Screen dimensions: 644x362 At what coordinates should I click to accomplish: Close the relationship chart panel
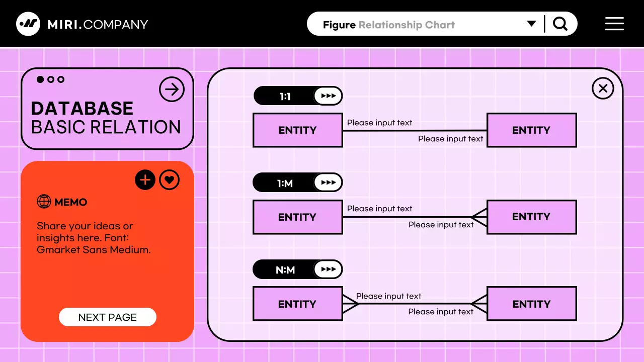click(x=603, y=89)
